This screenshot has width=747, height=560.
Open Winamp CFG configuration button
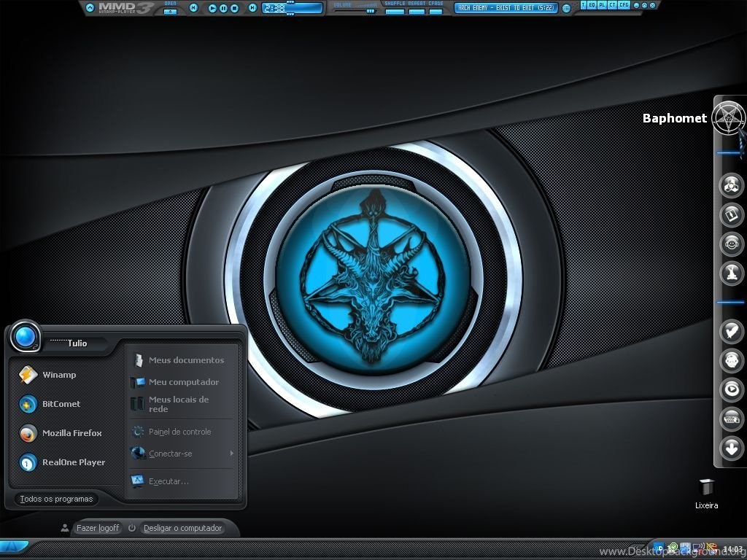(624, 5)
